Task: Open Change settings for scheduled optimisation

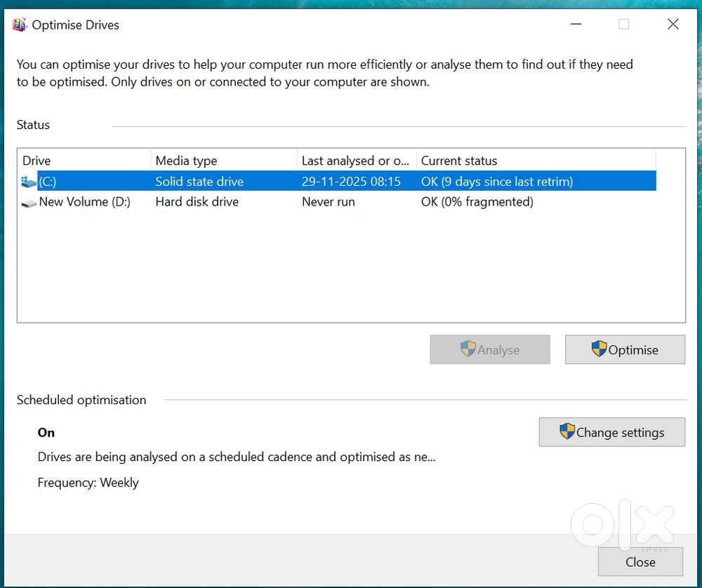Action: (x=611, y=432)
